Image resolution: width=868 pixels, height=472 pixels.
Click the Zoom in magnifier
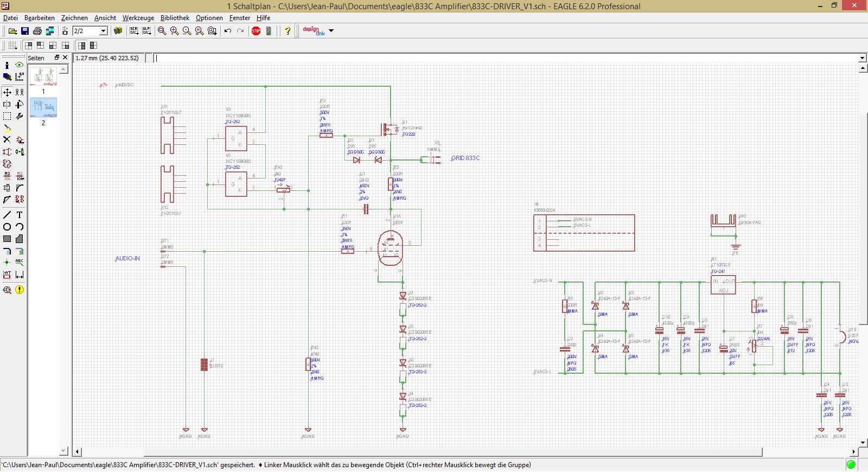pos(174,31)
